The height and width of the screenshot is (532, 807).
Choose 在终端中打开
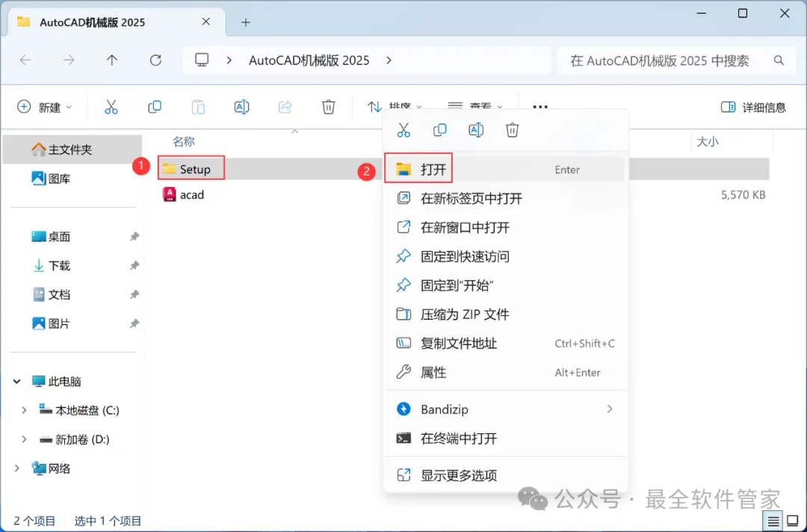click(505, 439)
